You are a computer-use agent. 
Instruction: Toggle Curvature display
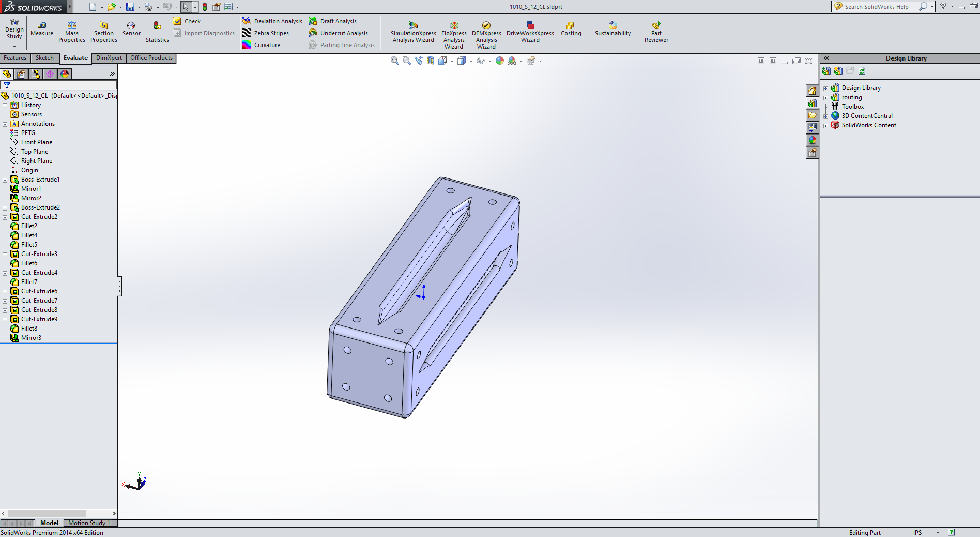(261, 45)
